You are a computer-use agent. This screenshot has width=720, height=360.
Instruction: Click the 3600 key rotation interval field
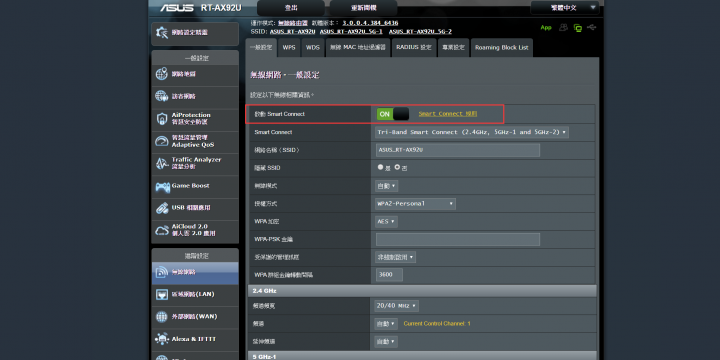(389, 275)
